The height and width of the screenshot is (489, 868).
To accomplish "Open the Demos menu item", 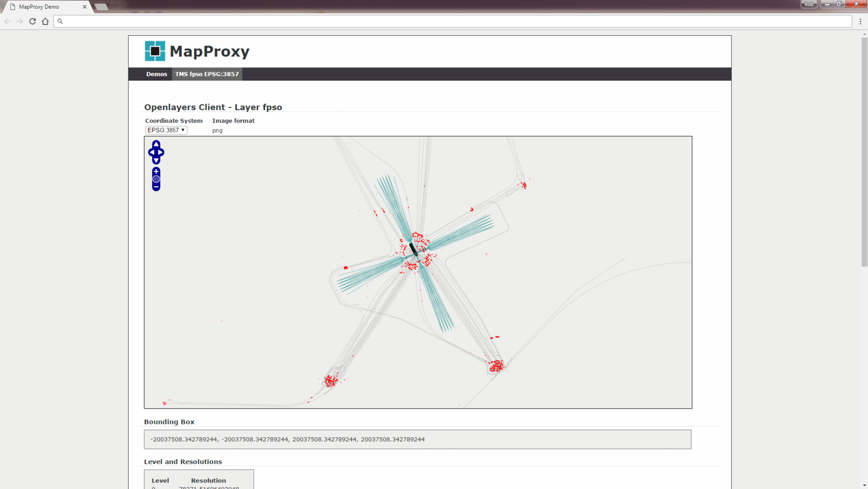I will pos(156,74).
